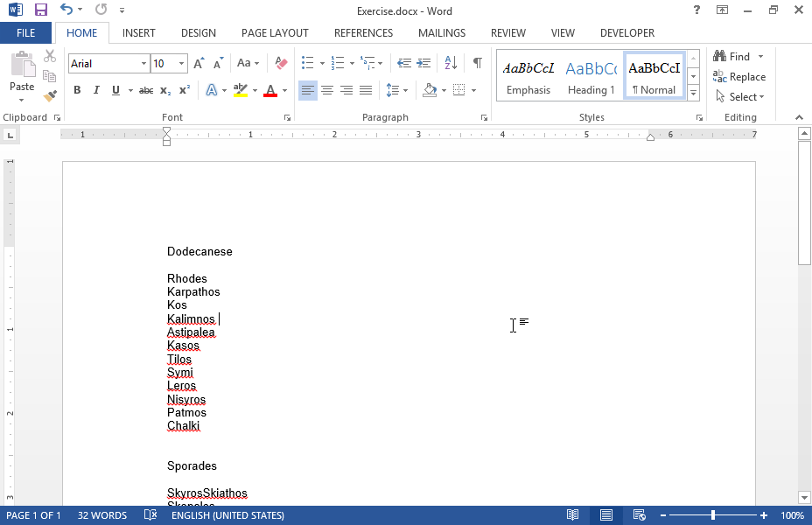Click the word count in status bar
The image size is (812, 525).
[102, 515]
